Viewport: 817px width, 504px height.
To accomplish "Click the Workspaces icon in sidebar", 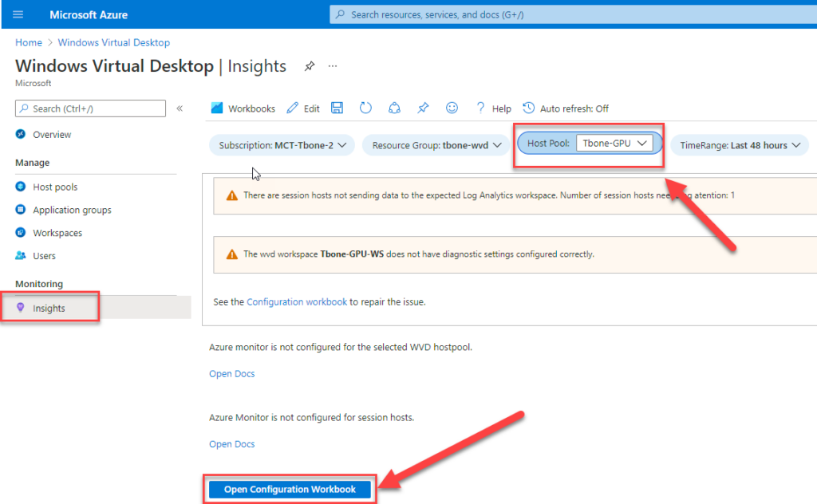I will [x=20, y=232].
